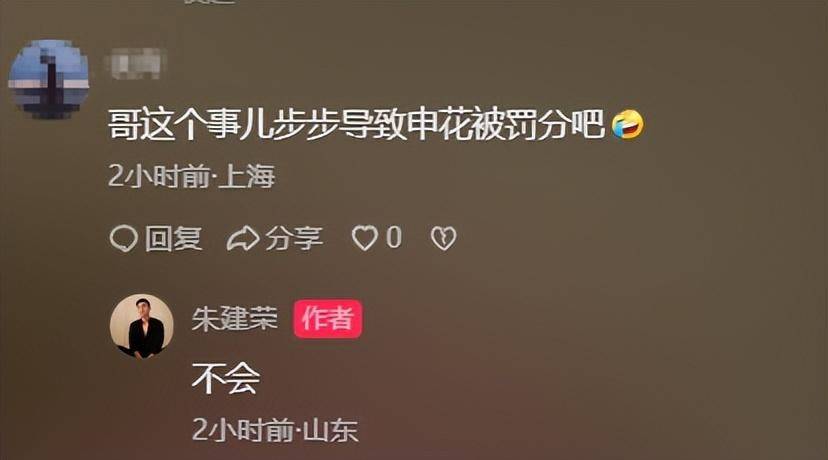Tap 2小时前 under the 不会 reply
This screenshot has width=828, height=460.
point(243,430)
